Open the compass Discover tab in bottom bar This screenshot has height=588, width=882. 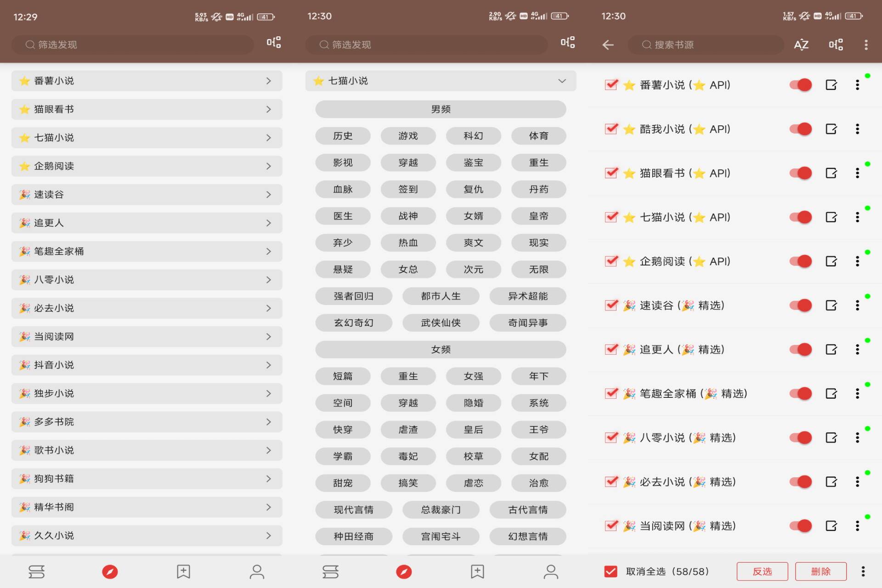(110, 571)
